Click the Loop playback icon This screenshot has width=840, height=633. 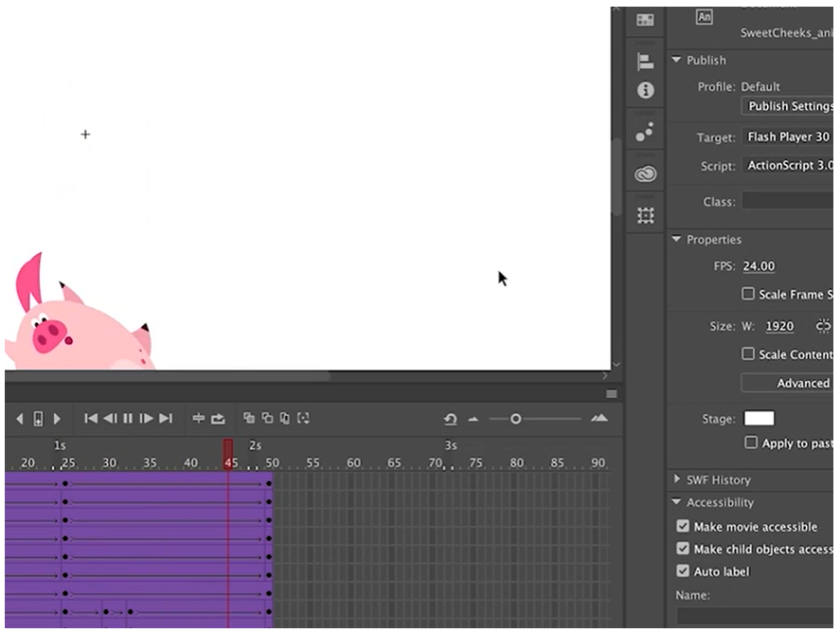point(218,418)
